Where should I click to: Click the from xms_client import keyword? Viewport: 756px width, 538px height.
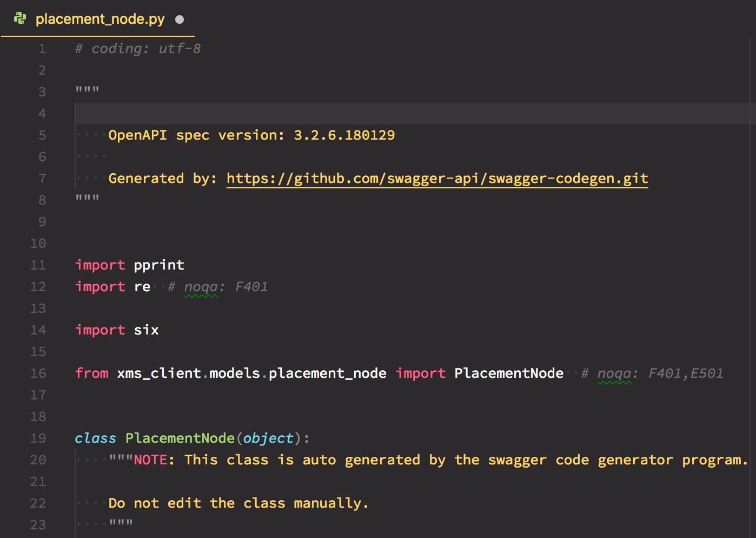(92, 373)
